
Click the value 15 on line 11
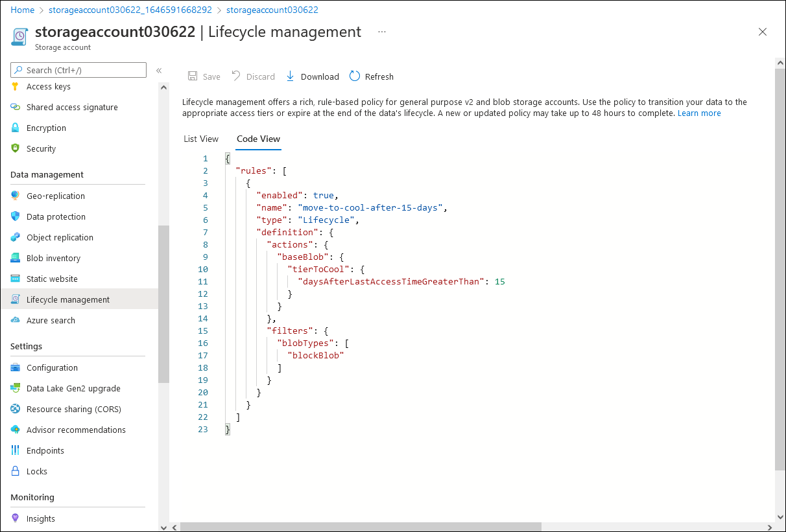pos(500,282)
